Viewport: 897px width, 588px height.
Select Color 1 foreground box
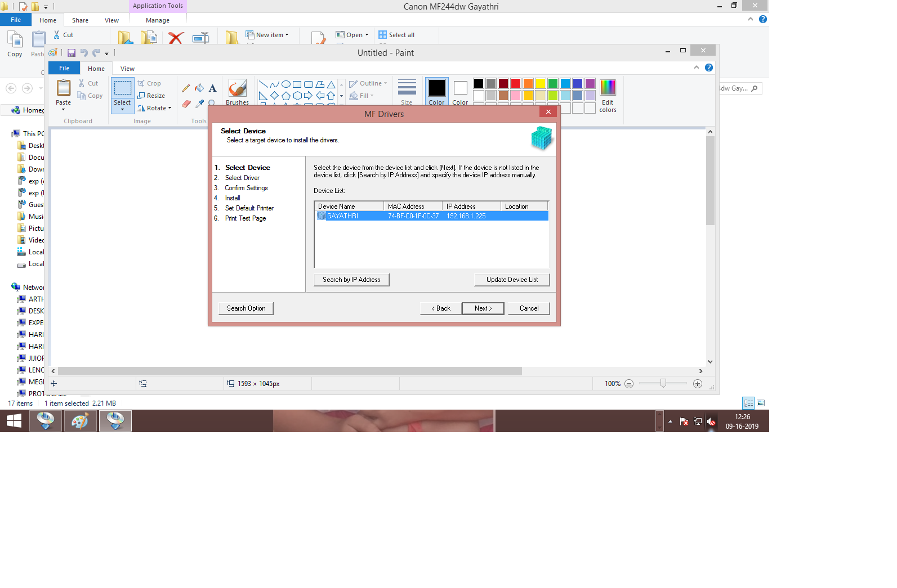(x=436, y=92)
